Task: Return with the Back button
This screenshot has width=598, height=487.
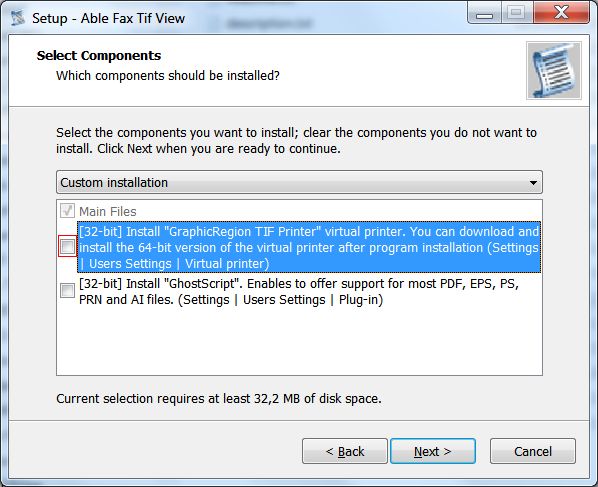Action: click(345, 451)
